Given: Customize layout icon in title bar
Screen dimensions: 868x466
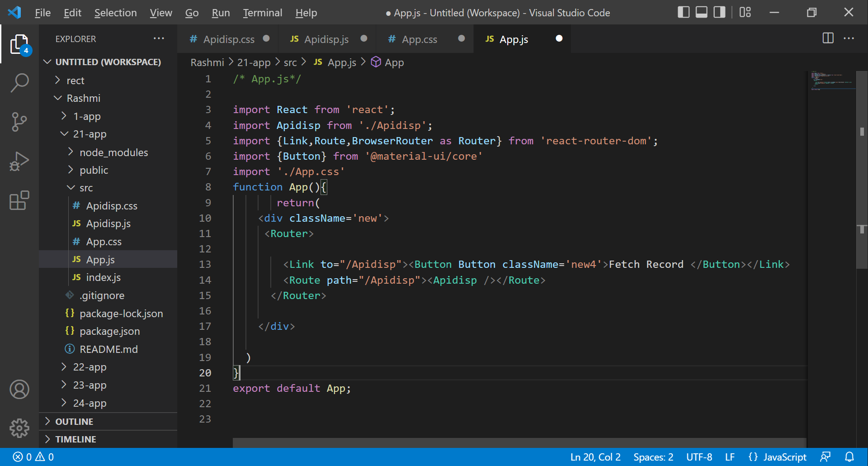Looking at the screenshot, I should 745,12.
